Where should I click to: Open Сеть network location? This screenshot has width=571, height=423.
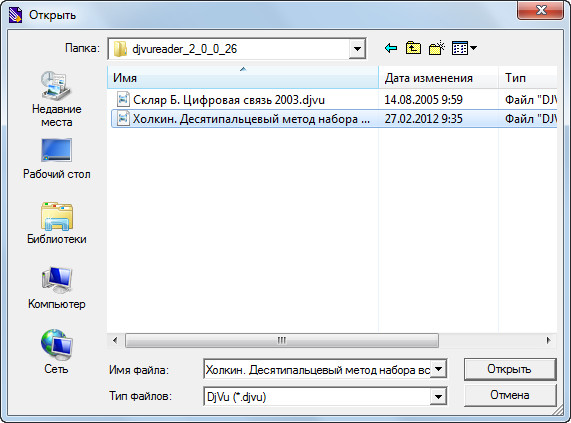[x=56, y=352]
